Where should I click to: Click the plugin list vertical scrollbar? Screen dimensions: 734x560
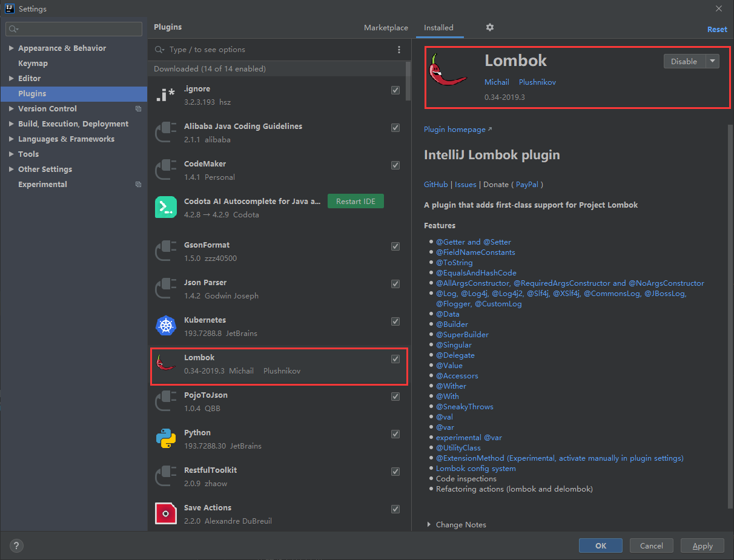coord(409,81)
